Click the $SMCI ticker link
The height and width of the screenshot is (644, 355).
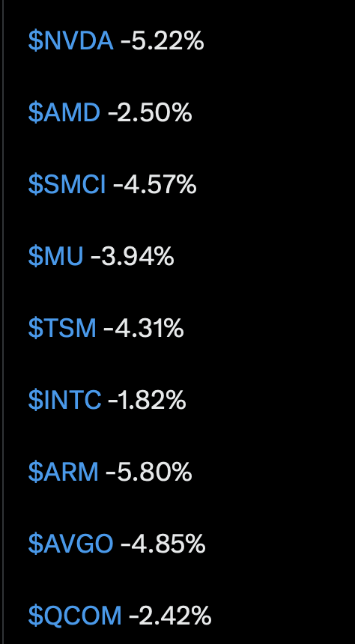tap(67, 184)
